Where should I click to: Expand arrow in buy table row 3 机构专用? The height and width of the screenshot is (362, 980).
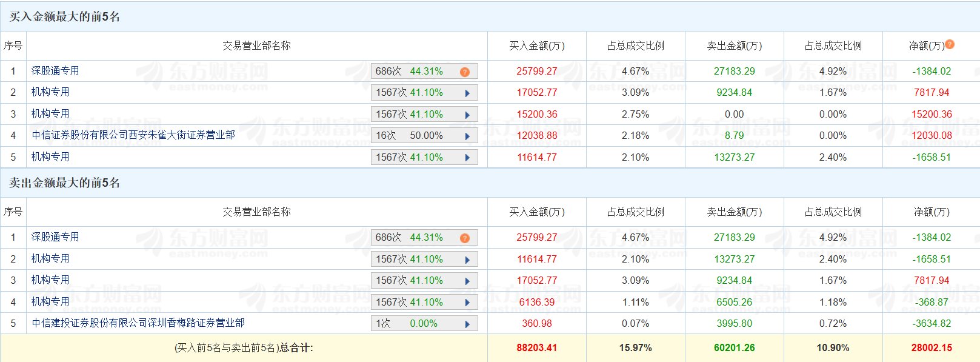coord(467,115)
